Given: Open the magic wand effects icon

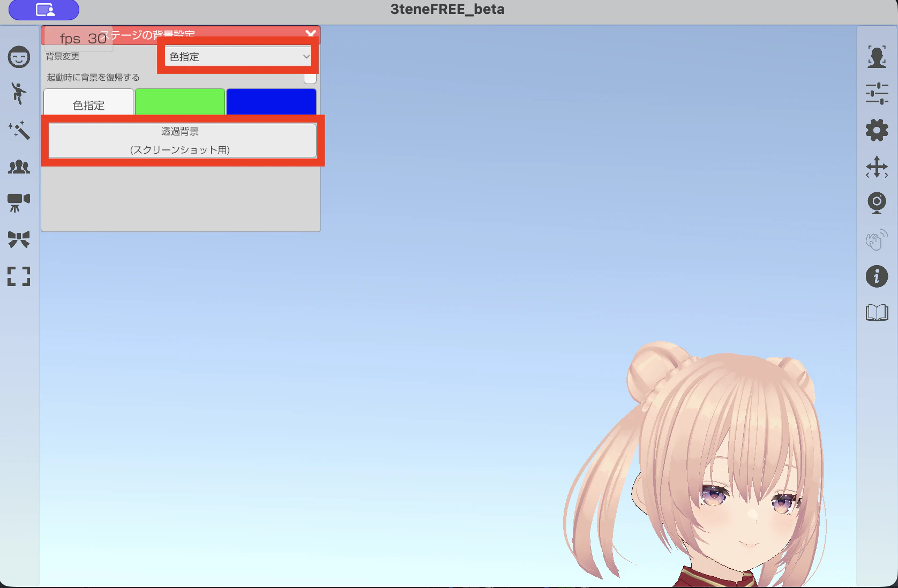Looking at the screenshot, I should [19, 130].
